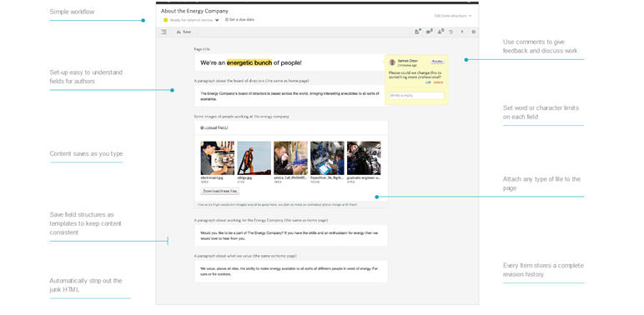
Task: Click the lightning bolt activity icon
Action: [462, 32]
